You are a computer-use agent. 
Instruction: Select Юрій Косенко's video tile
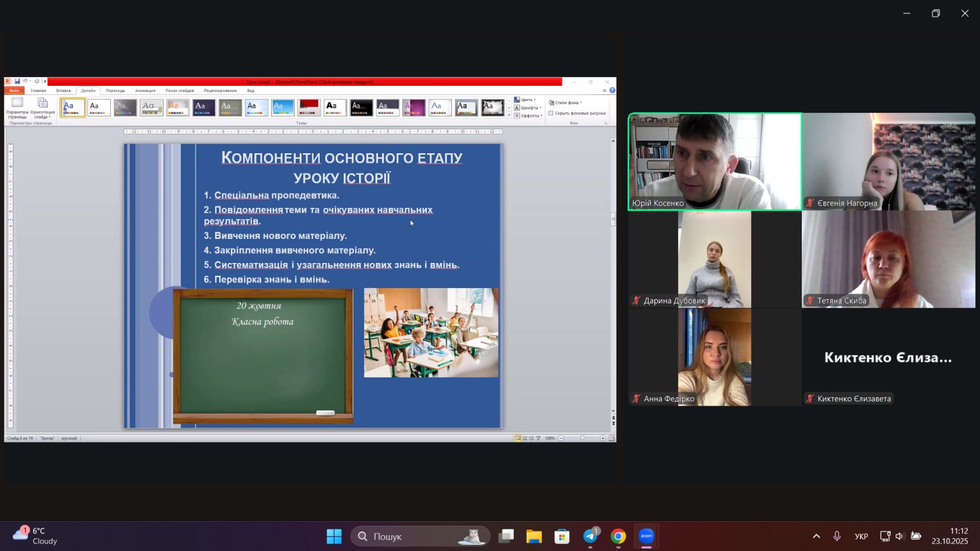[715, 162]
